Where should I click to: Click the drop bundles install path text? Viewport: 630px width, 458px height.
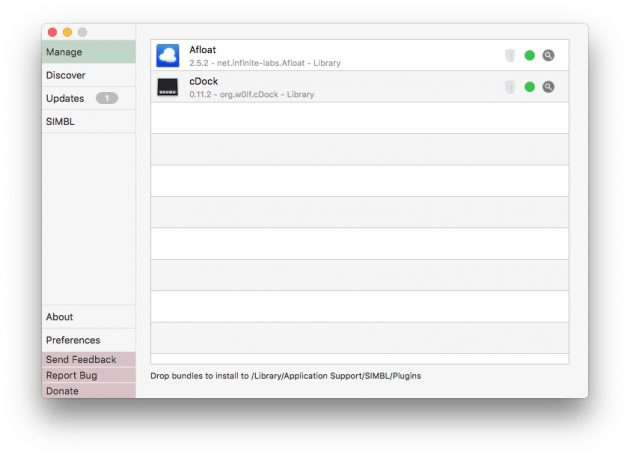pyautogui.click(x=286, y=376)
